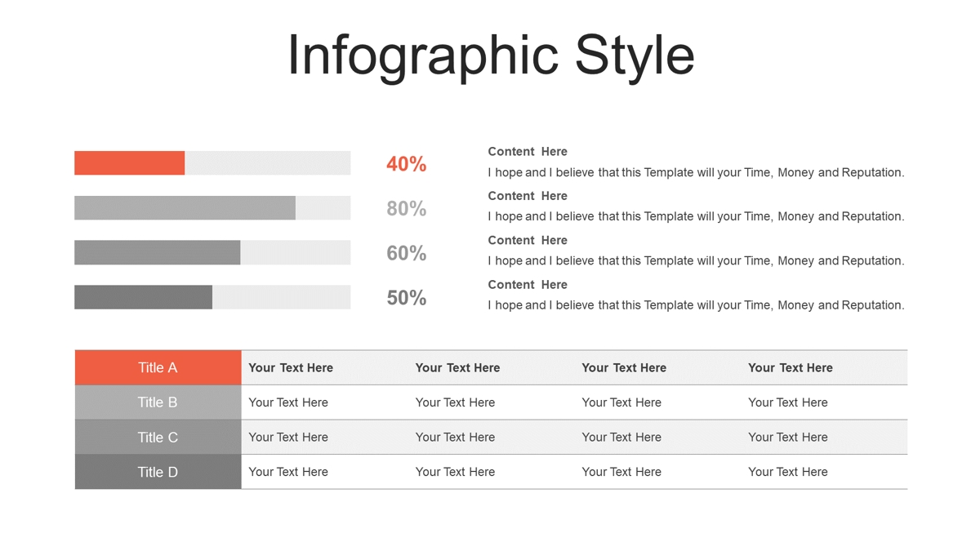Click second Your Text Here in Title B row
The image size is (980, 551).
455,402
